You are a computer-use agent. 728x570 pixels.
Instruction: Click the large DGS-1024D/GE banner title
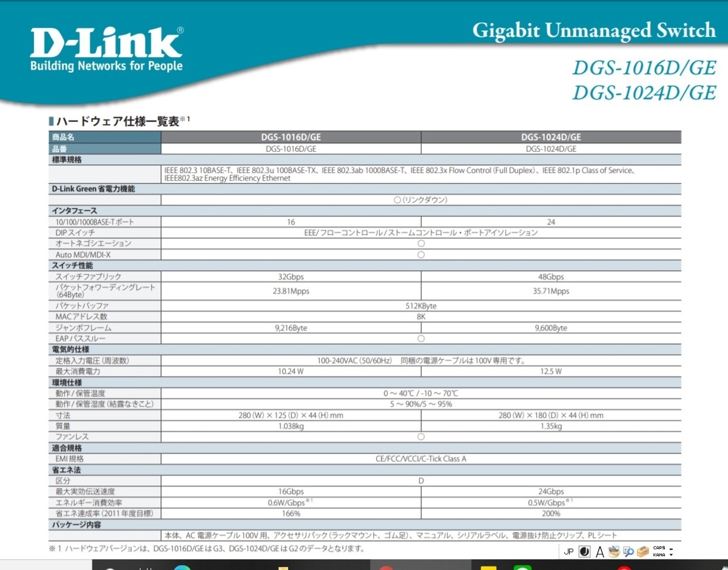[644, 92]
